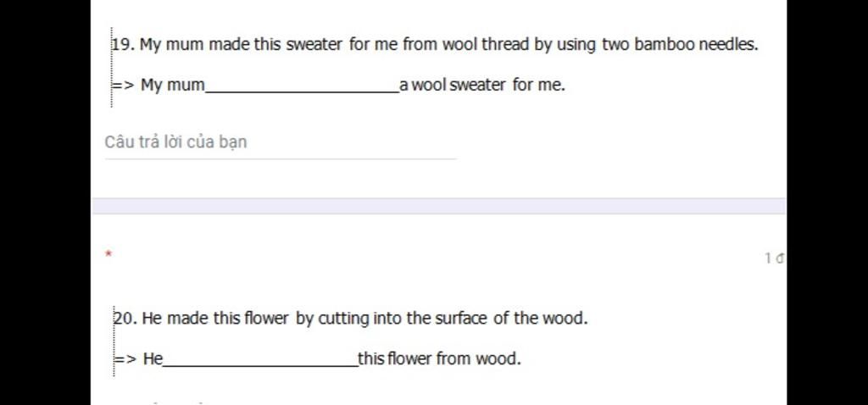Viewport: 868px width, 405px height.
Task: Click the blank line after "He"
Action: pos(259,360)
